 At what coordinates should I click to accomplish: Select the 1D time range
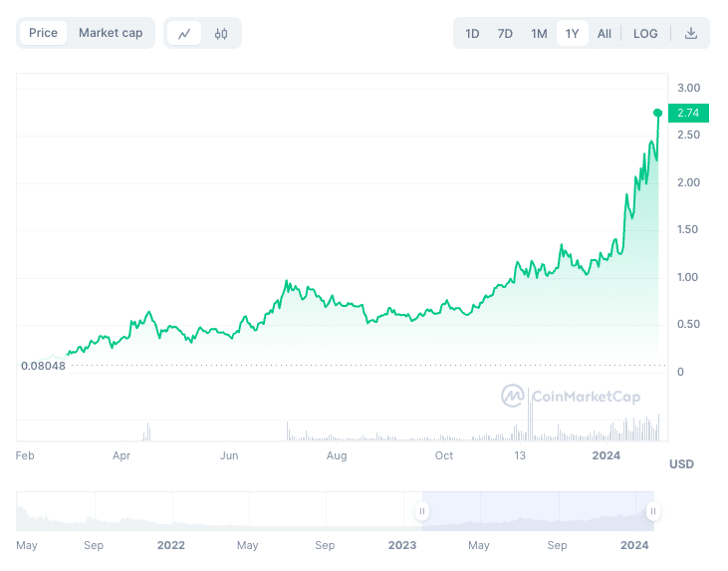pyautogui.click(x=472, y=33)
